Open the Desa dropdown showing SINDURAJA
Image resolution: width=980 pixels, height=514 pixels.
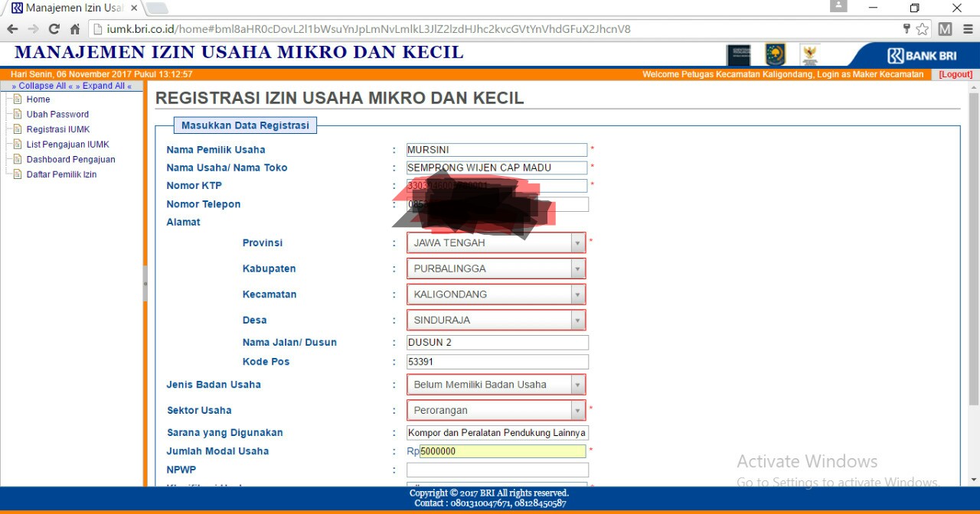(x=496, y=320)
